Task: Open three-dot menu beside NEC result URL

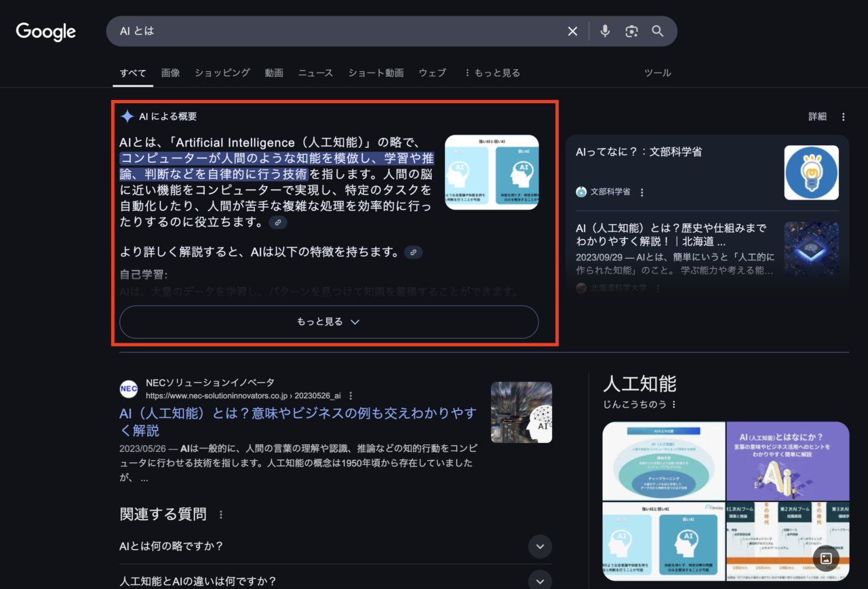Action: (x=351, y=396)
